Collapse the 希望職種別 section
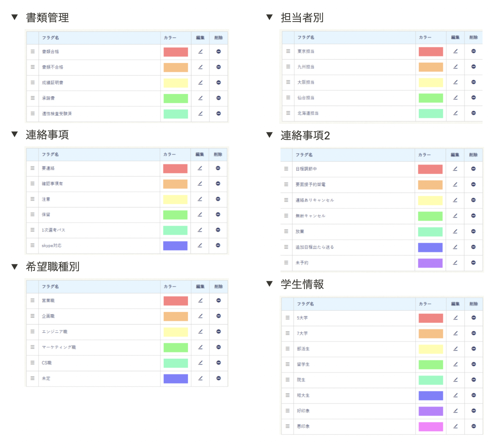This screenshot has width=499, height=448. [x=15, y=267]
